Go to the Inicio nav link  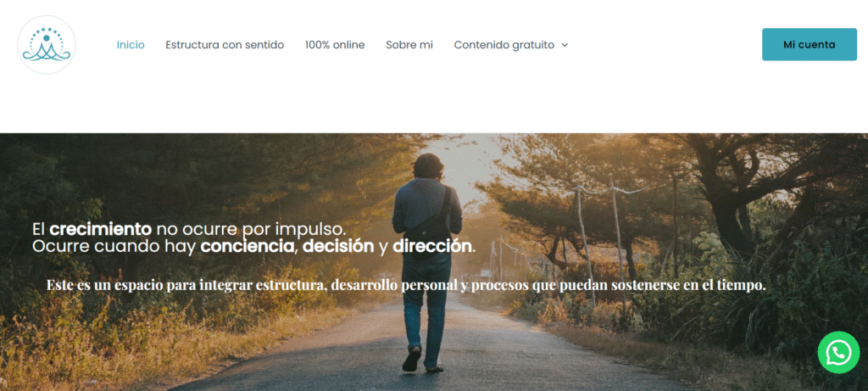coord(131,45)
